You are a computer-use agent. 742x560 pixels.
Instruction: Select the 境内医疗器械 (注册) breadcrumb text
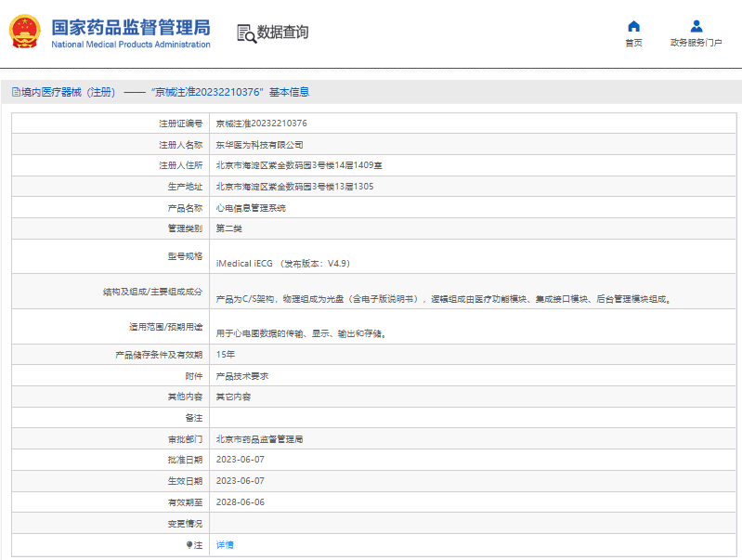69,92
